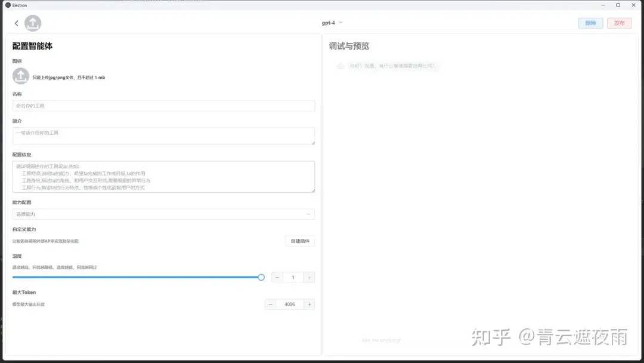Focus the 名称 input field
This screenshot has width=644, height=363.
tap(163, 106)
